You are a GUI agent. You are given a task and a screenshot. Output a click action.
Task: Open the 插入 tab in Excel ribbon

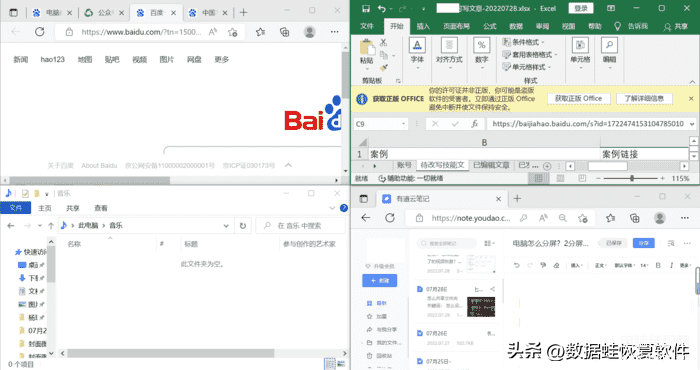(423, 26)
